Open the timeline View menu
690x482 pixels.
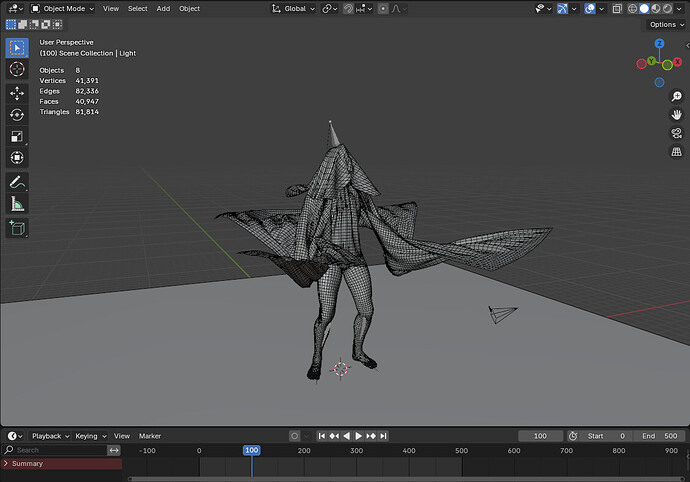[x=122, y=436]
